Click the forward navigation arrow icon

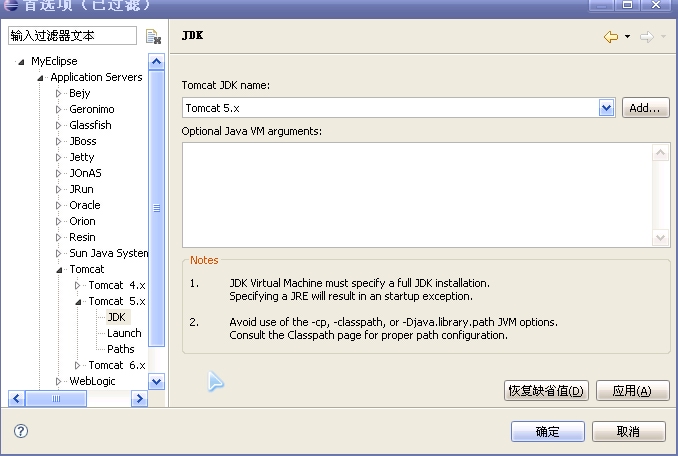pos(646,37)
